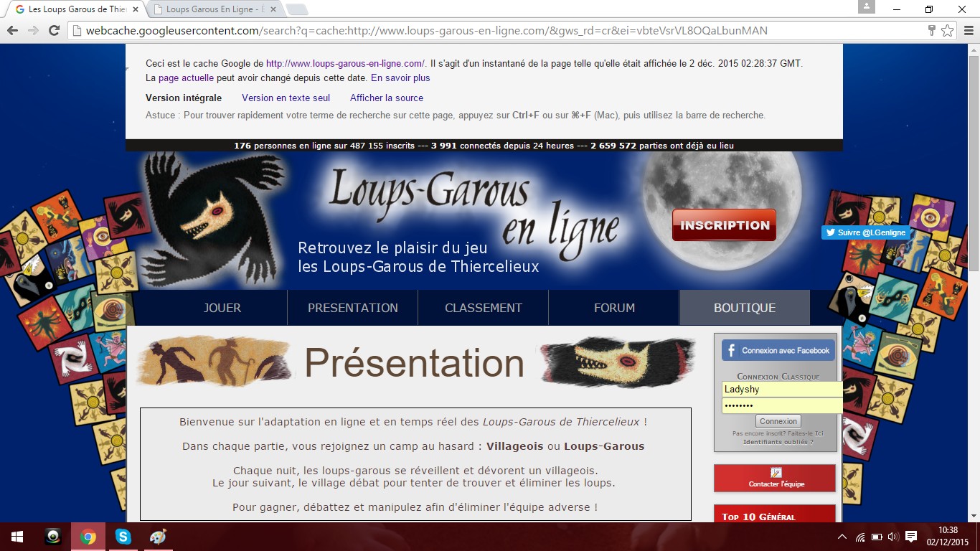
Task: Open the 'page actuelle' link
Action: 186,77
